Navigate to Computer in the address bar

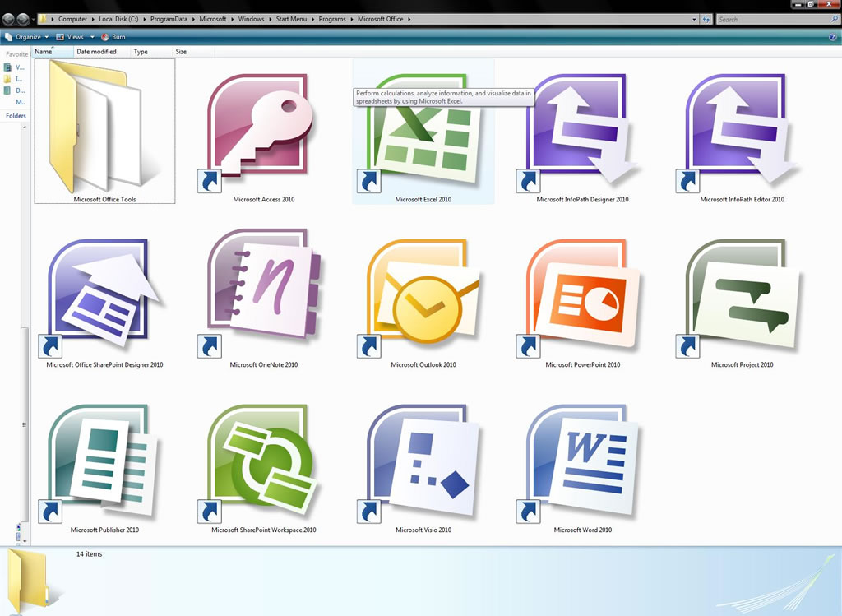pyautogui.click(x=72, y=19)
